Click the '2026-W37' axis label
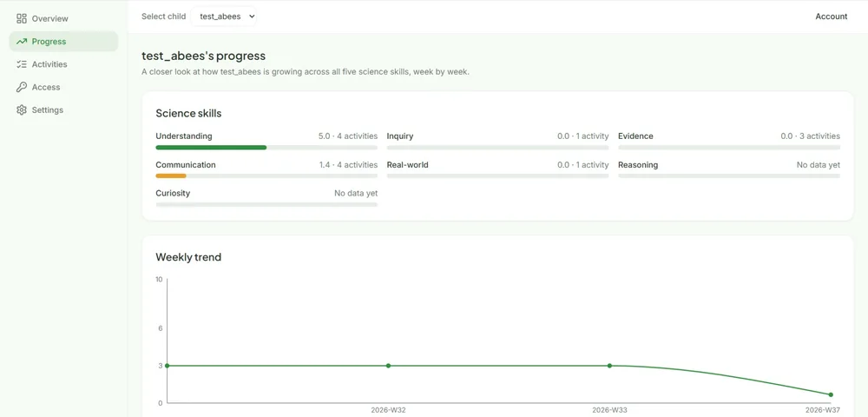Viewport: 868px width, 417px height. pyautogui.click(x=823, y=410)
